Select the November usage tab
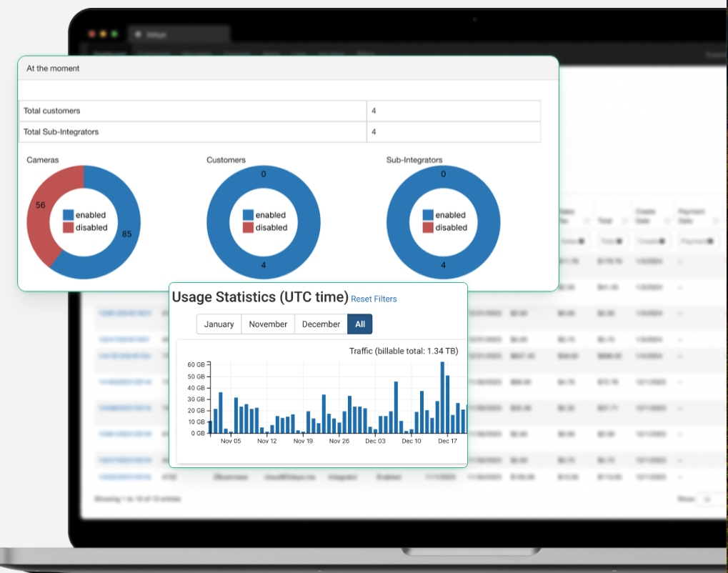This screenshot has height=573, width=728. click(268, 324)
